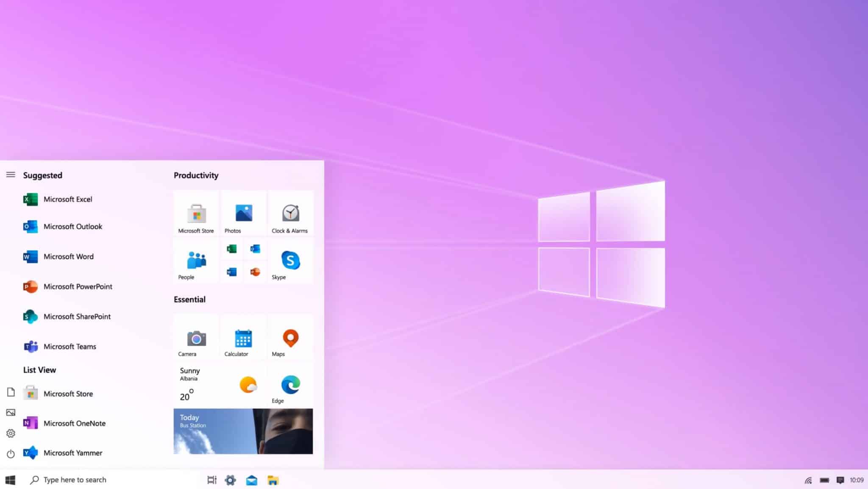
Task: Launch Microsoft Teams from Suggested
Action: (x=70, y=346)
